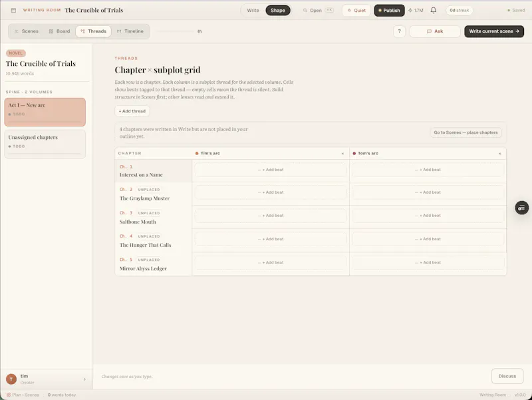532x400 pixels.
Task: Remove Tim's arc thread column
Action: (x=342, y=154)
